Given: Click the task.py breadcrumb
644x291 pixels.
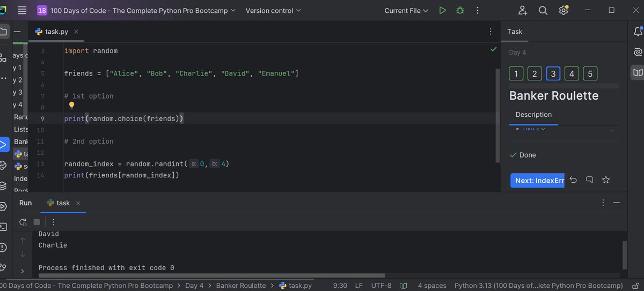Looking at the screenshot, I should point(295,286).
